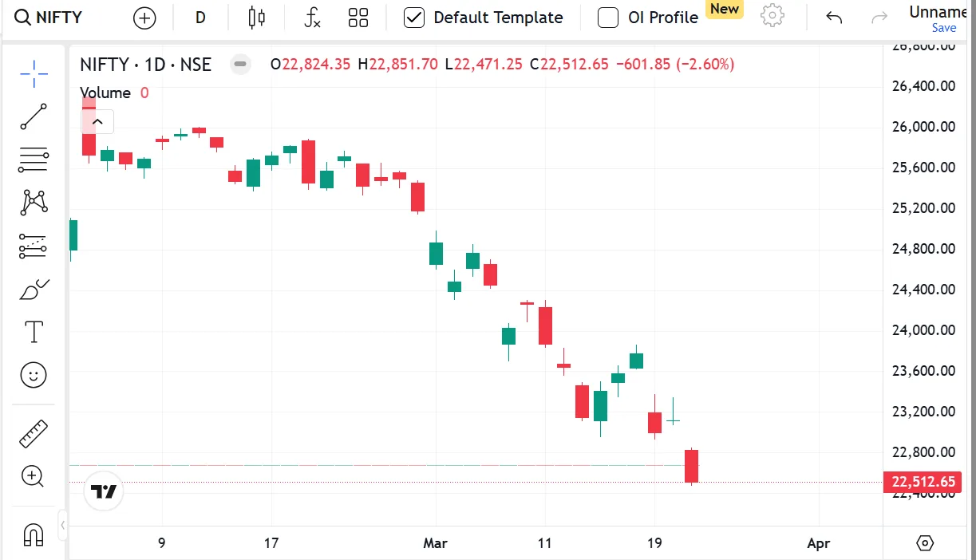Viewport: 976px width, 560px height.
Task: Uncheck the Default Template checkbox
Action: pos(414,17)
